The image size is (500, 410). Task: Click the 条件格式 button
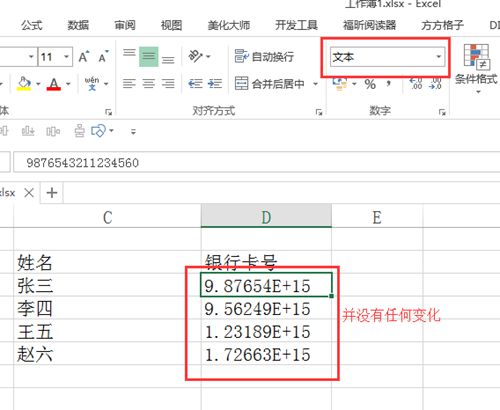476,68
